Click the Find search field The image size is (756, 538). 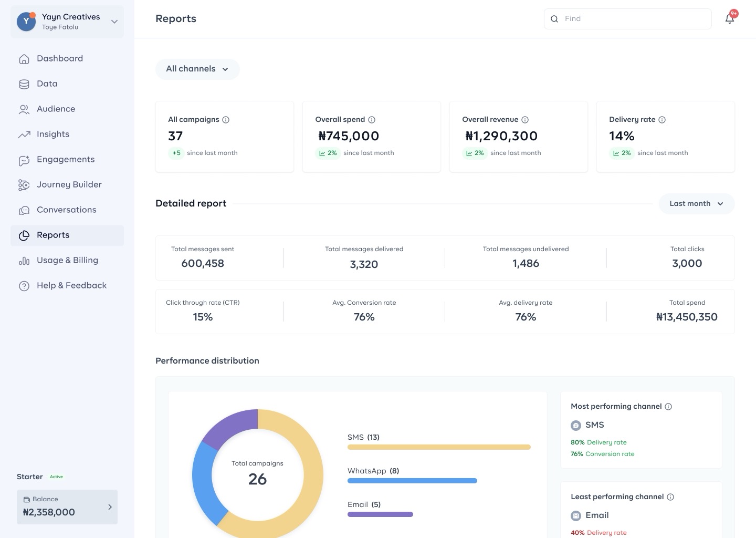(x=628, y=19)
